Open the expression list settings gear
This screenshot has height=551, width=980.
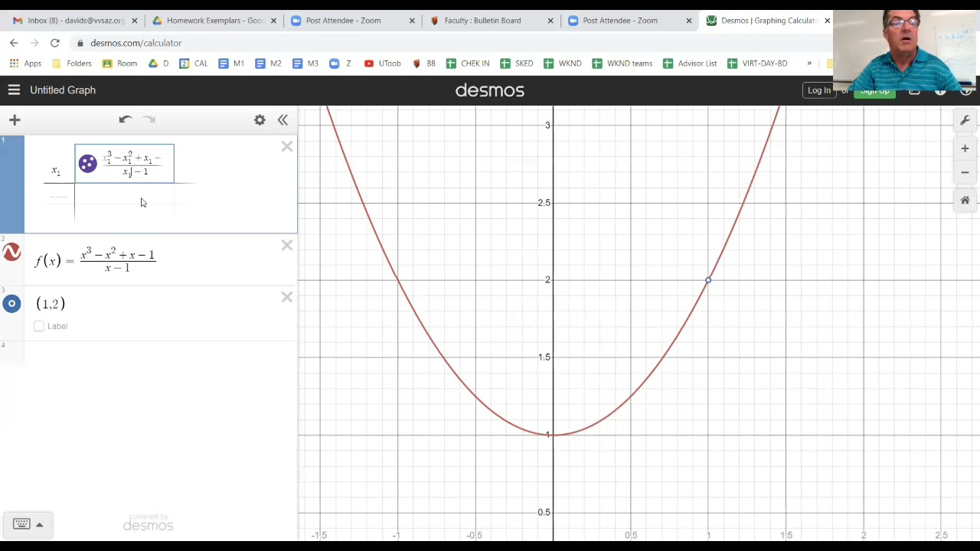(260, 120)
